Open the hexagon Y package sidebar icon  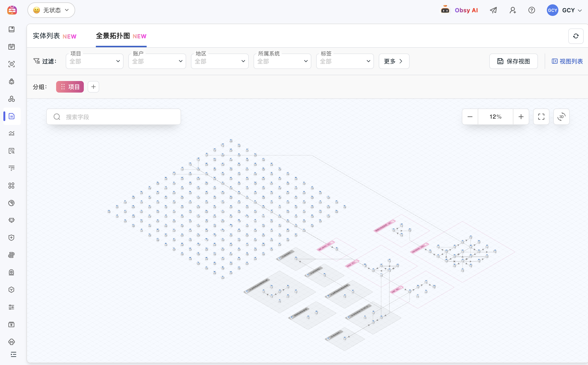[x=12, y=290]
